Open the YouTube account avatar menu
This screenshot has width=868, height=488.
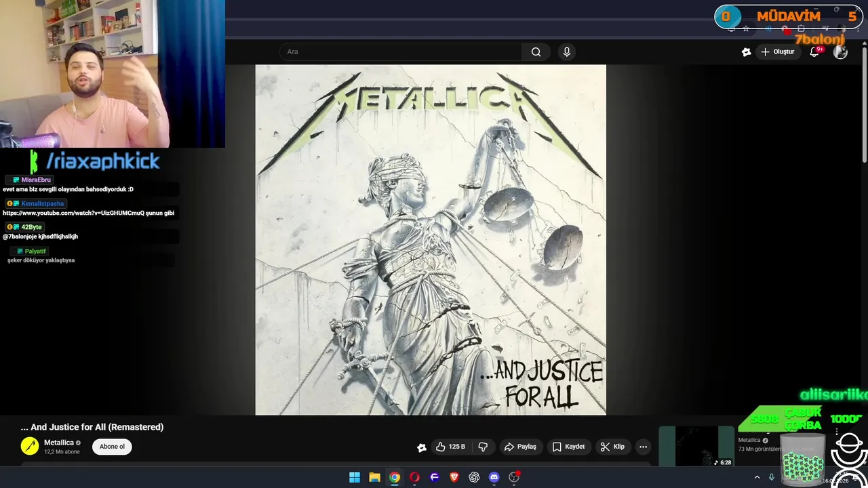coord(840,52)
